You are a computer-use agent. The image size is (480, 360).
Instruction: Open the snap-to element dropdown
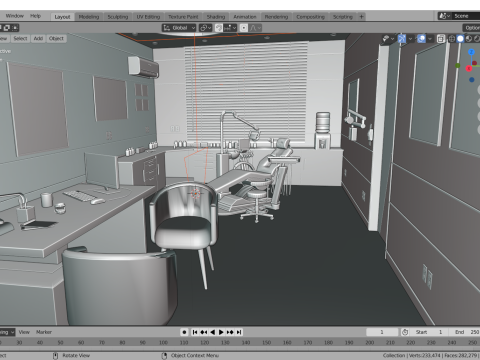[x=230, y=28]
